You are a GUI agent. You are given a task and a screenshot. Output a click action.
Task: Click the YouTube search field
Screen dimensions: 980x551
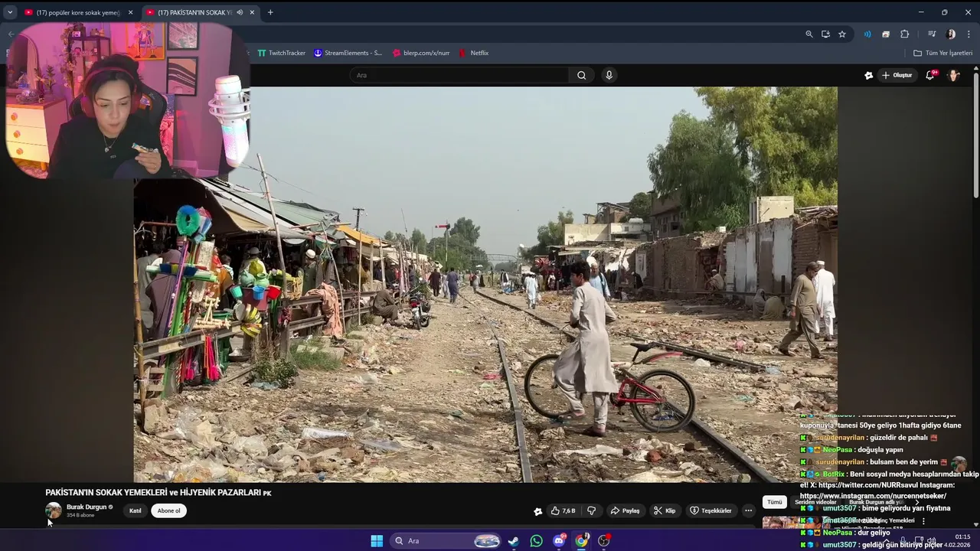459,75
